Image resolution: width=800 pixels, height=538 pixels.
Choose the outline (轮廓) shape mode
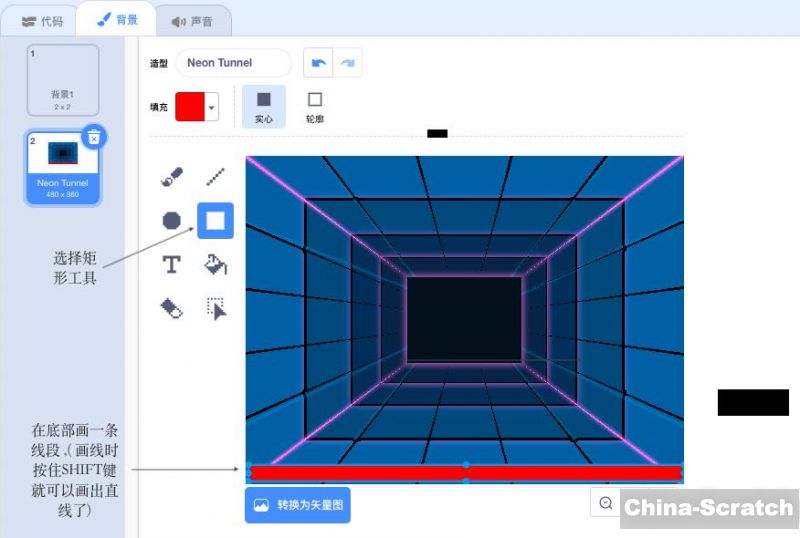pyautogui.click(x=315, y=106)
